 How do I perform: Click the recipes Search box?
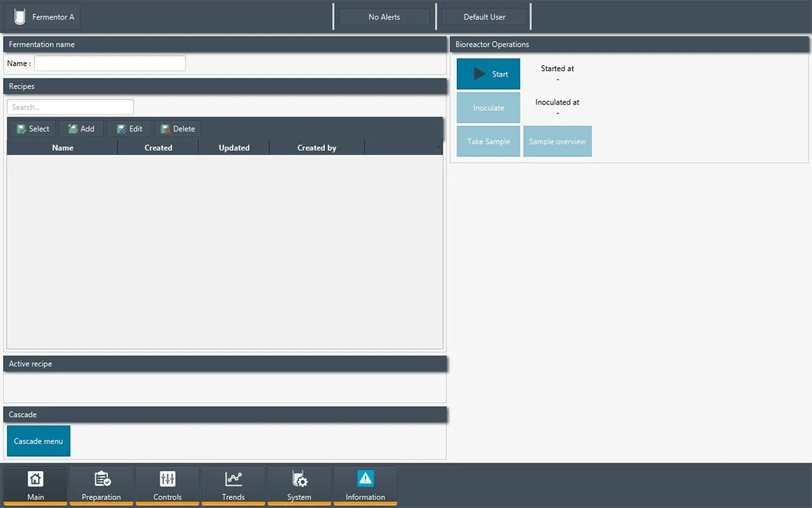pos(70,107)
